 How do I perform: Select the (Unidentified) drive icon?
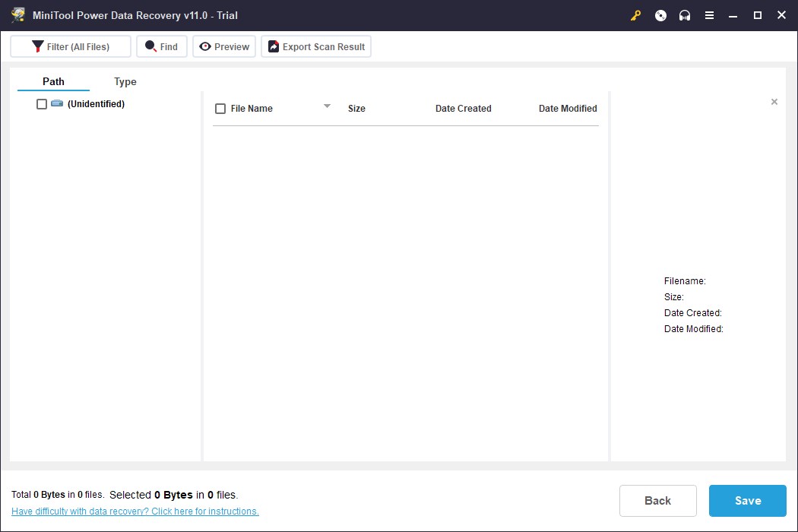point(57,103)
